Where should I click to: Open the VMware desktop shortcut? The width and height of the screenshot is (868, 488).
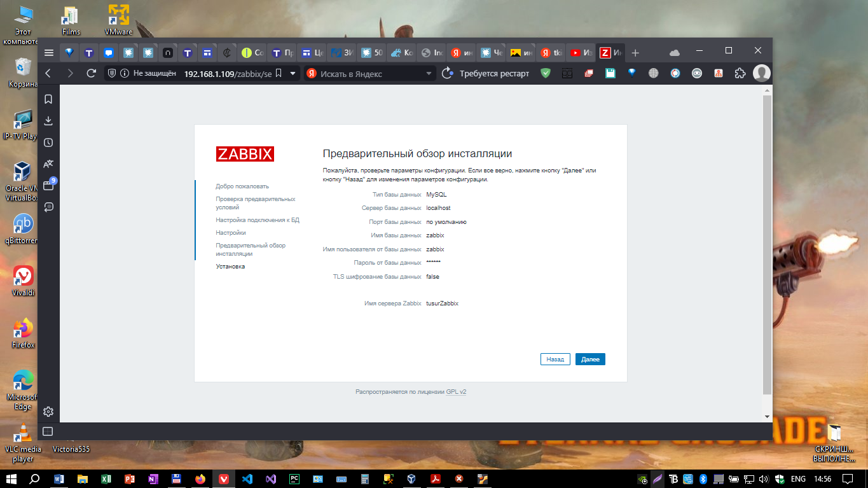click(x=119, y=20)
